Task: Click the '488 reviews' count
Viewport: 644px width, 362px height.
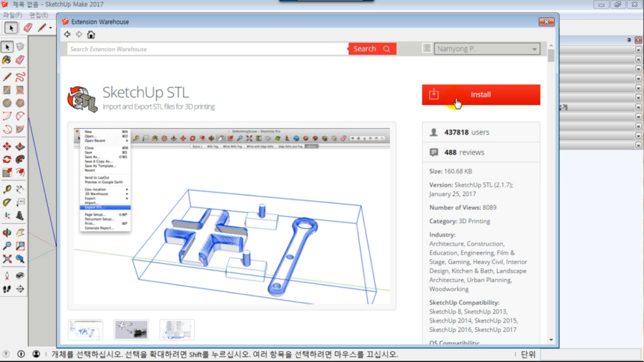Action: [465, 152]
